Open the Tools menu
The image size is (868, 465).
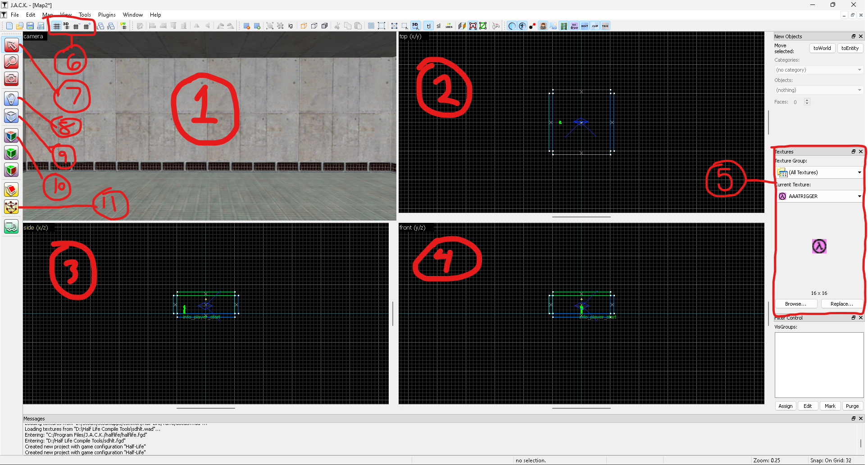pyautogui.click(x=85, y=15)
